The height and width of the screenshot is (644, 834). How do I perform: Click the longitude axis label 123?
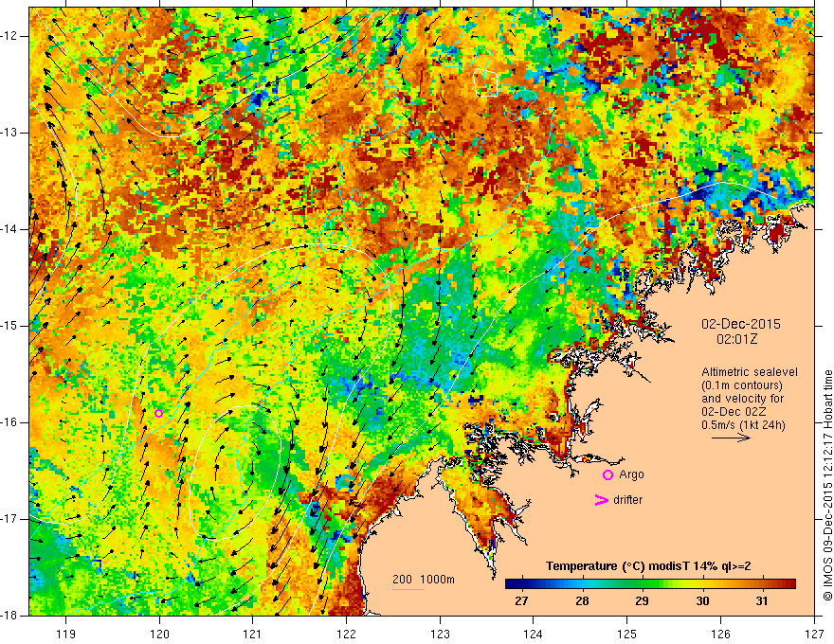click(x=440, y=634)
